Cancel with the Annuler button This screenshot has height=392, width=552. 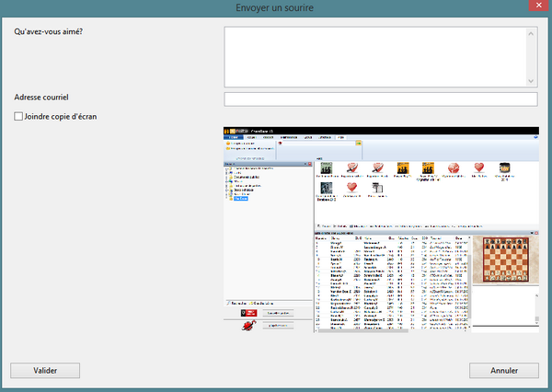[503, 370]
